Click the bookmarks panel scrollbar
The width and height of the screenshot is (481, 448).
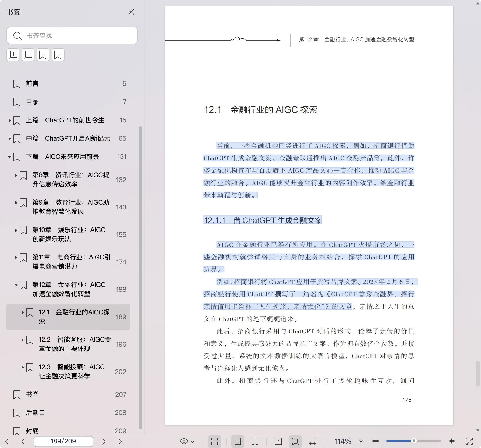pos(140,278)
